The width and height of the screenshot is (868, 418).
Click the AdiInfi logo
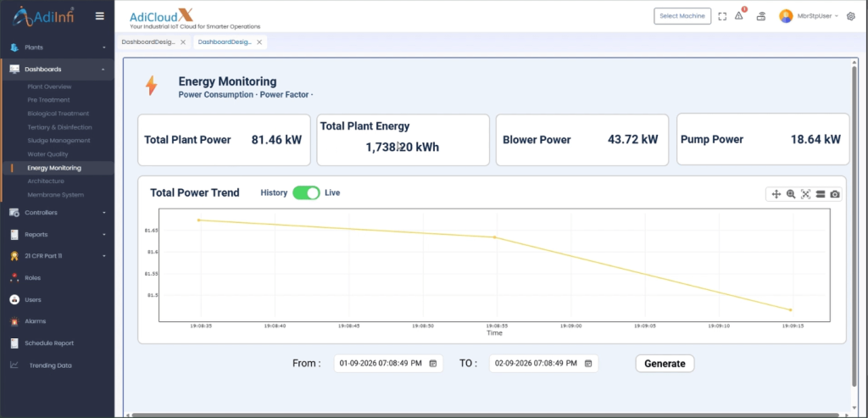(x=43, y=16)
